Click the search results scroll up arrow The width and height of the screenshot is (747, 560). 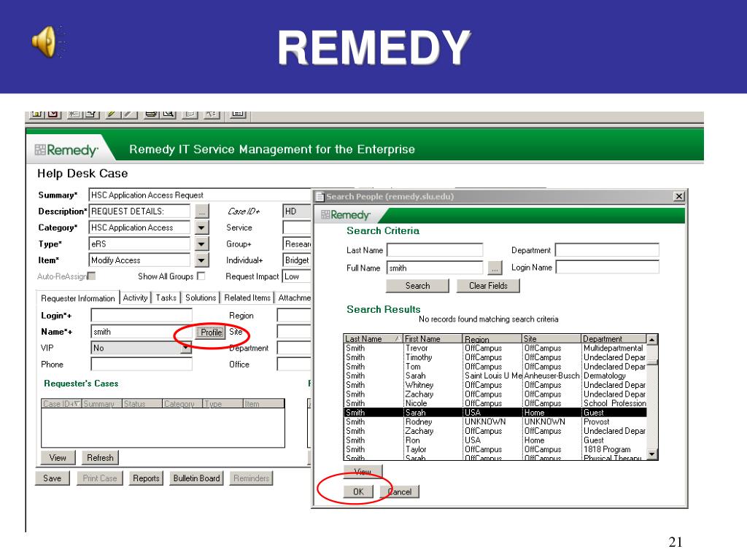652,339
